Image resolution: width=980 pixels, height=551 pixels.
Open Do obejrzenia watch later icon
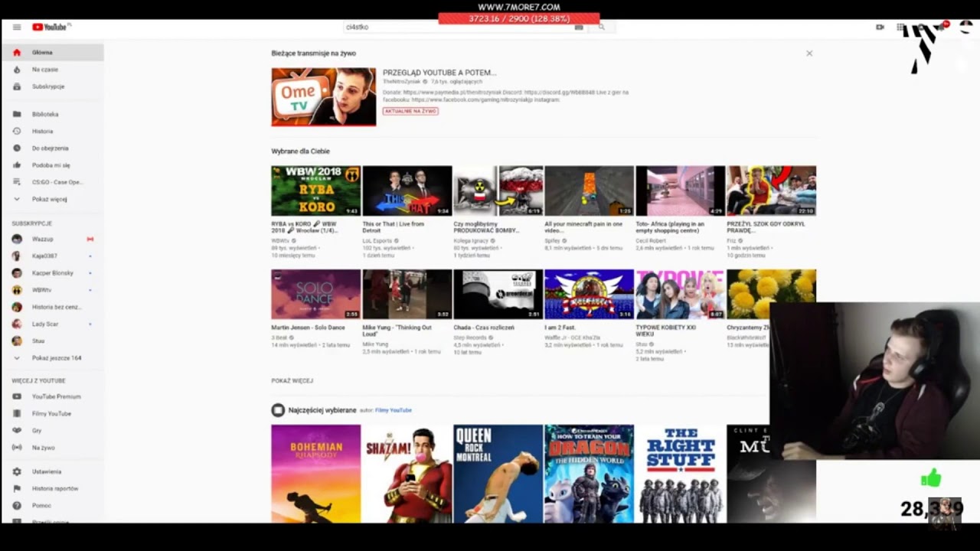[x=17, y=148]
